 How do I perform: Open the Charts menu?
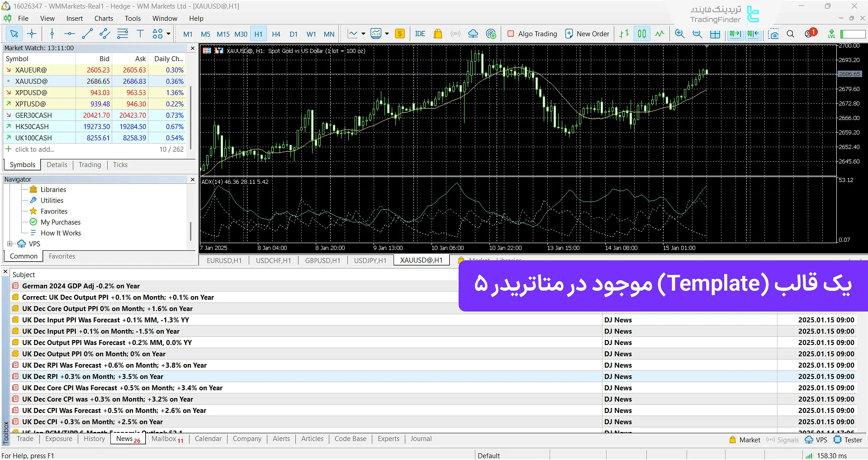click(x=103, y=18)
